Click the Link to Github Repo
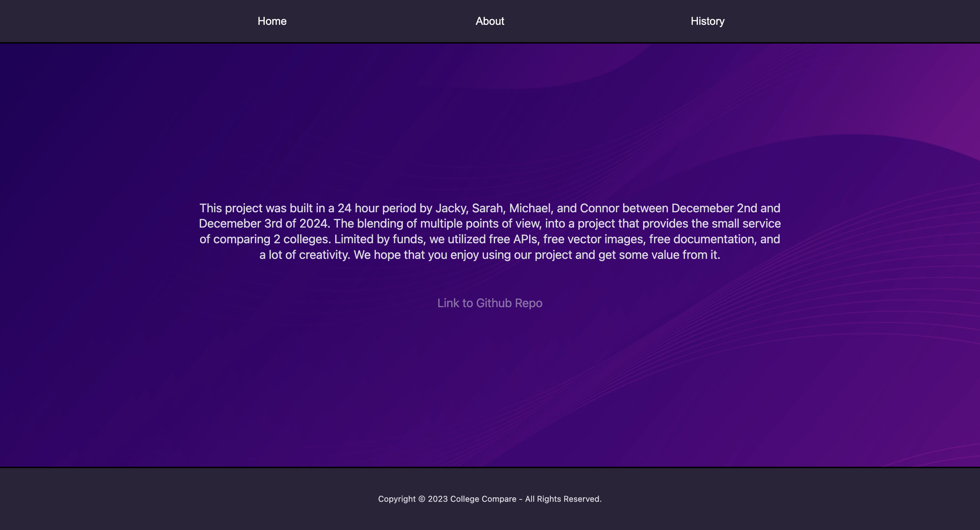Image resolution: width=980 pixels, height=530 pixels. 490,303
